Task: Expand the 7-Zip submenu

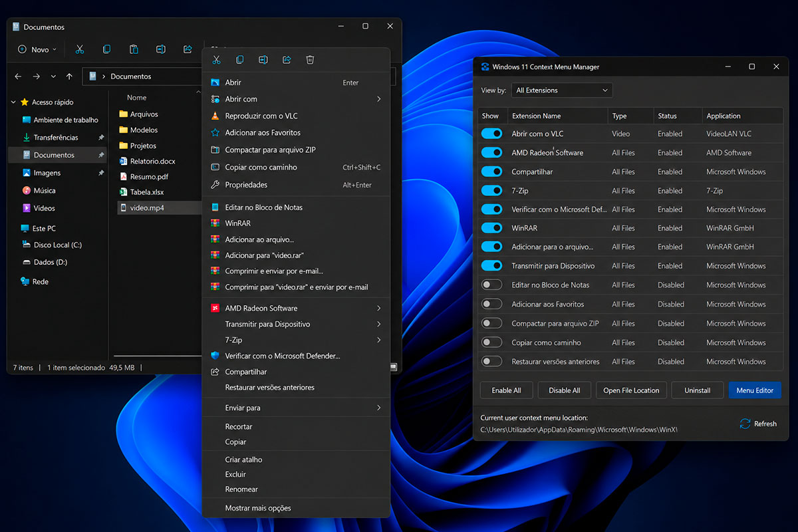Action: [x=379, y=340]
